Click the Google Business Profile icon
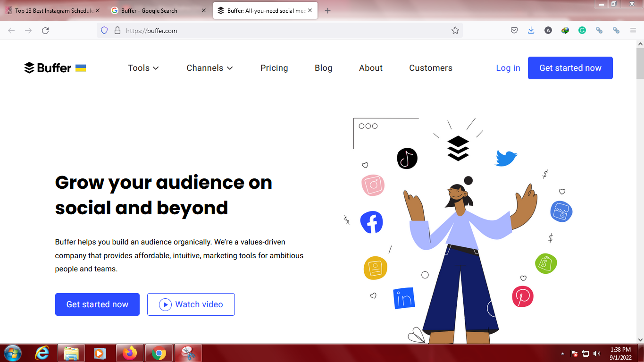The image size is (644, 362). 561,211
